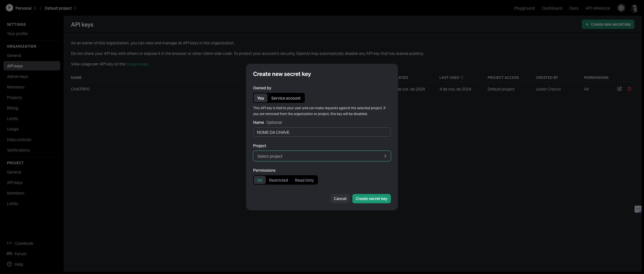The width and height of the screenshot is (644, 274).
Task: Open Project API keys in sidebar
Action: [32, 183]
